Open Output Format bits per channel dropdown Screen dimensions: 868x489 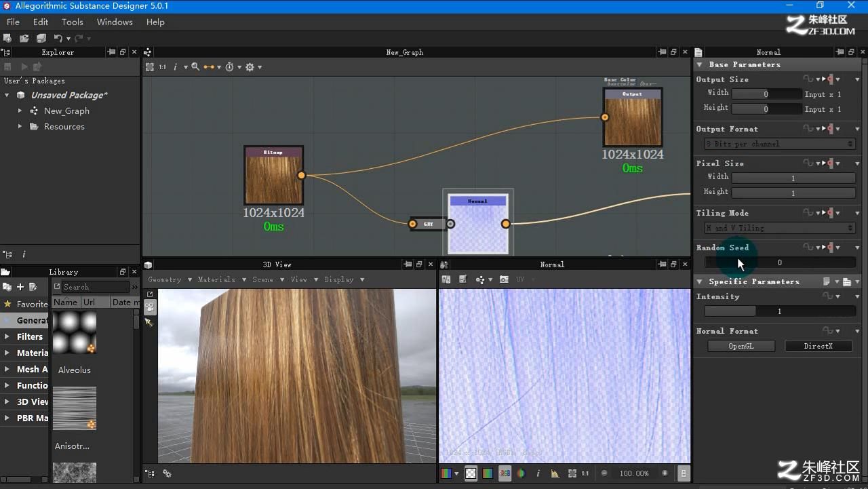(x=780, y=144)
